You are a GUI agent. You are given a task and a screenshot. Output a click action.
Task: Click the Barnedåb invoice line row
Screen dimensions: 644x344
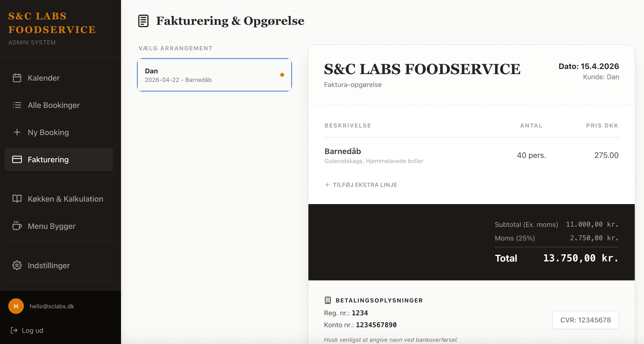click(471, 155)
